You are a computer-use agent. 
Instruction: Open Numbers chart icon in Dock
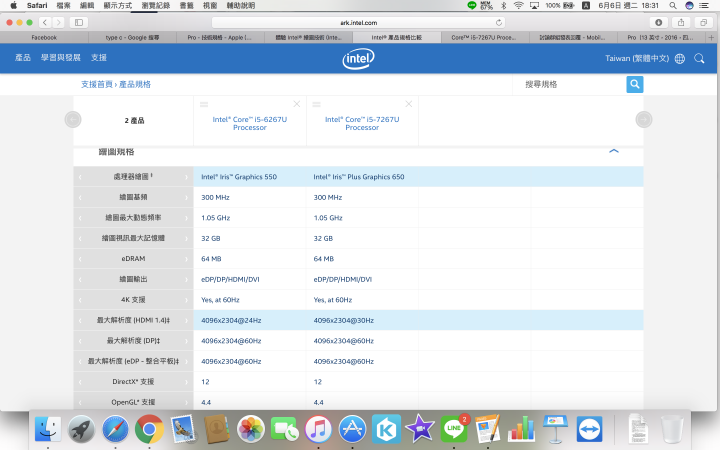coord(521,429)
